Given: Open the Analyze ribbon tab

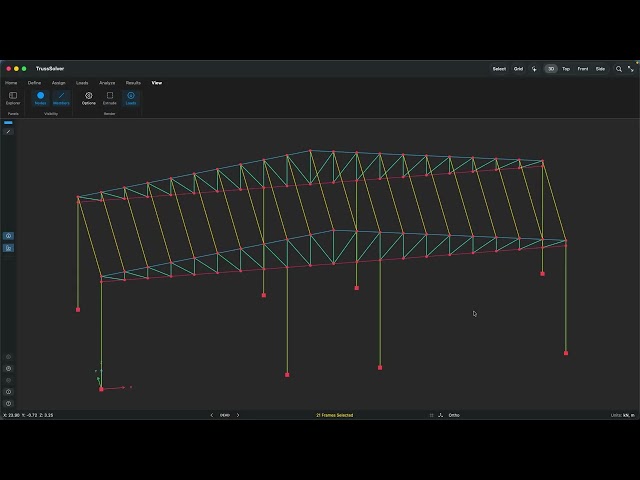Looking at the screenshot, I should pos(107,83).
